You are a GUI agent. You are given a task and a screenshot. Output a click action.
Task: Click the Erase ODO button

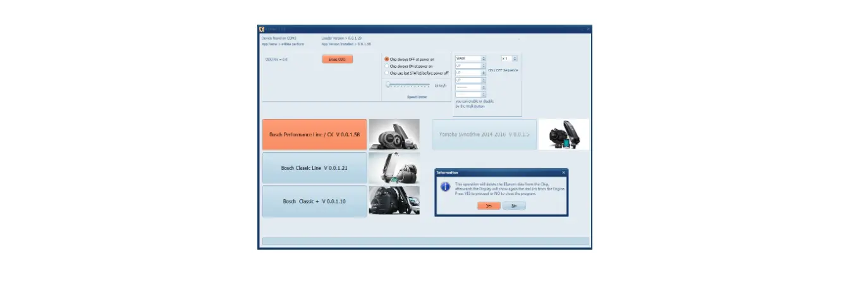pos(338,59)
